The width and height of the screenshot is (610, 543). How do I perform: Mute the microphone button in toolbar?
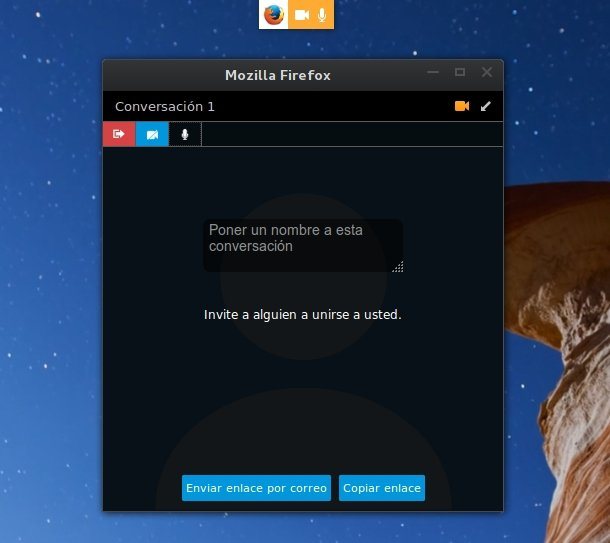[x=185, y=134]
